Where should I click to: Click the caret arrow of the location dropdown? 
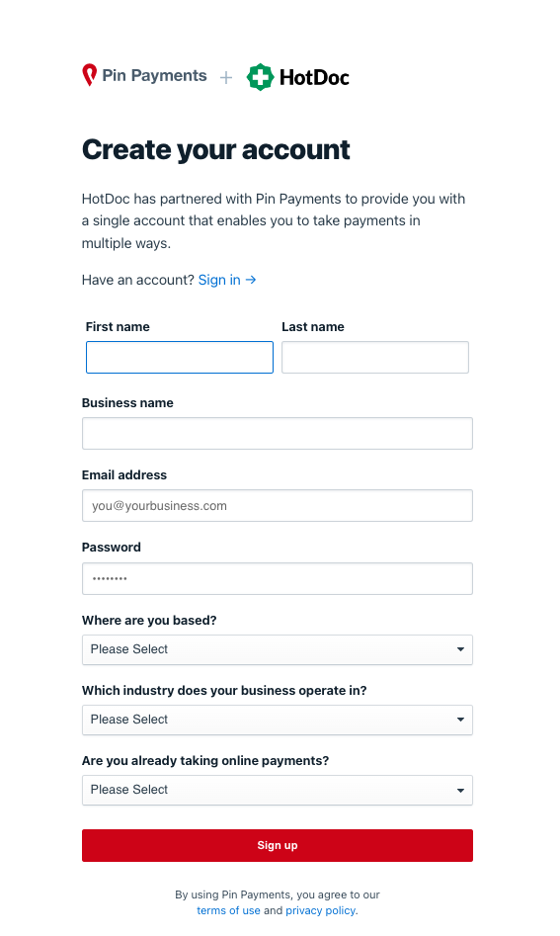pyautogui.click(x=460, y=649)
